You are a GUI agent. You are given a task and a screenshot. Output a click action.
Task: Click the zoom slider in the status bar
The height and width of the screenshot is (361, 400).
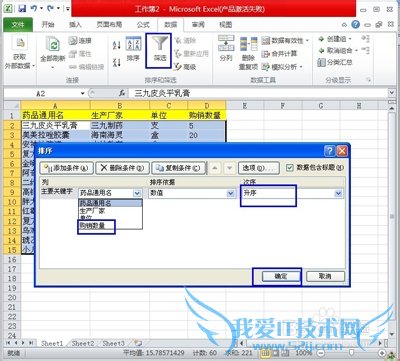pyautogui.click(x=351, y=352)
